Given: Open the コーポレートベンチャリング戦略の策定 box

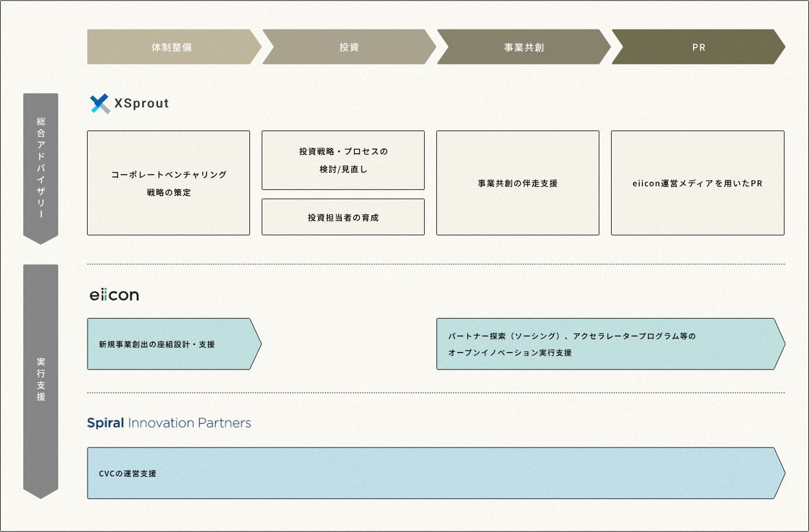Looking at the screenshot, I should [x=169, y=183].
